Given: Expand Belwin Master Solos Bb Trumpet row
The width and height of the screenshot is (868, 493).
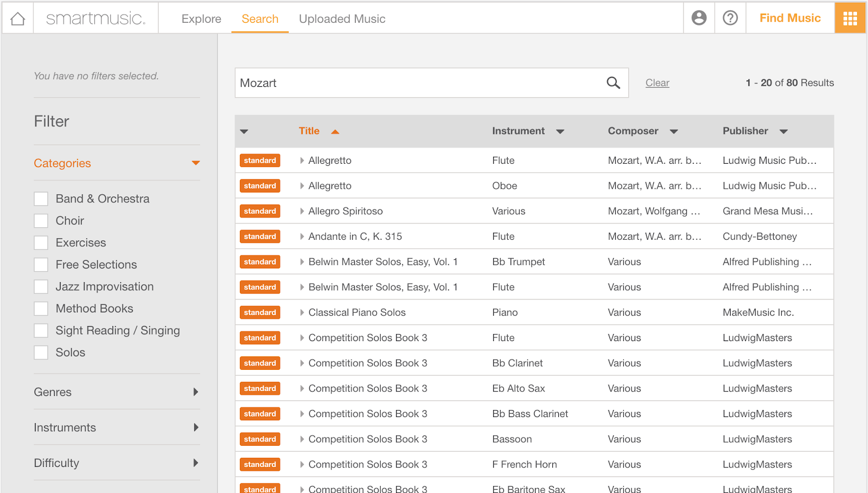Looking at the screenshot, I should pyautogui.click(x=302, y=261).
